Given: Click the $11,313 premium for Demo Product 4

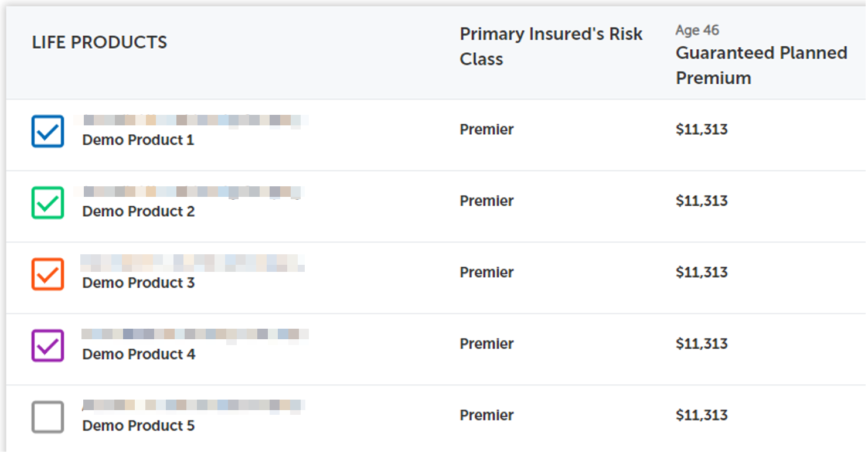Looking at the screenshot, I should coord(702,344).
